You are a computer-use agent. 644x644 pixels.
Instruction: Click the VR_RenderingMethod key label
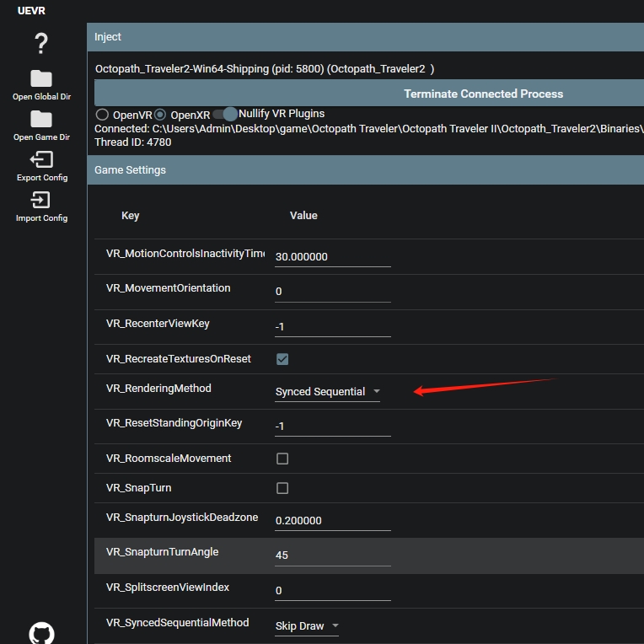(x=158, y=389)
